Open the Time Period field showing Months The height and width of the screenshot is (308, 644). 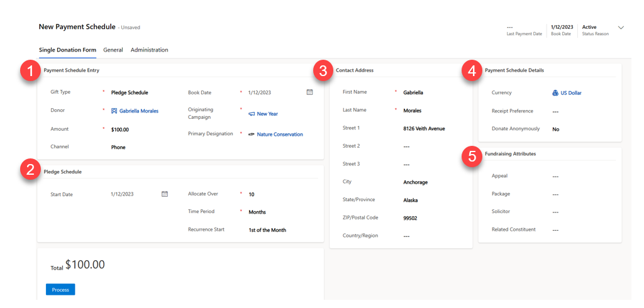(257, 212)
